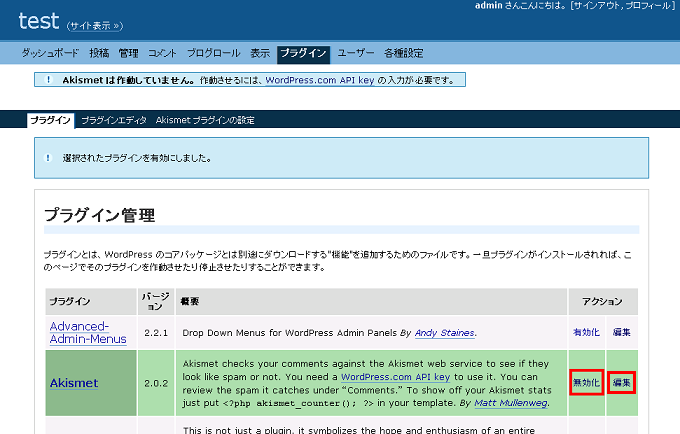680x434 pixels.
Task: Click the サインアウト link
Action: [597, 6]
